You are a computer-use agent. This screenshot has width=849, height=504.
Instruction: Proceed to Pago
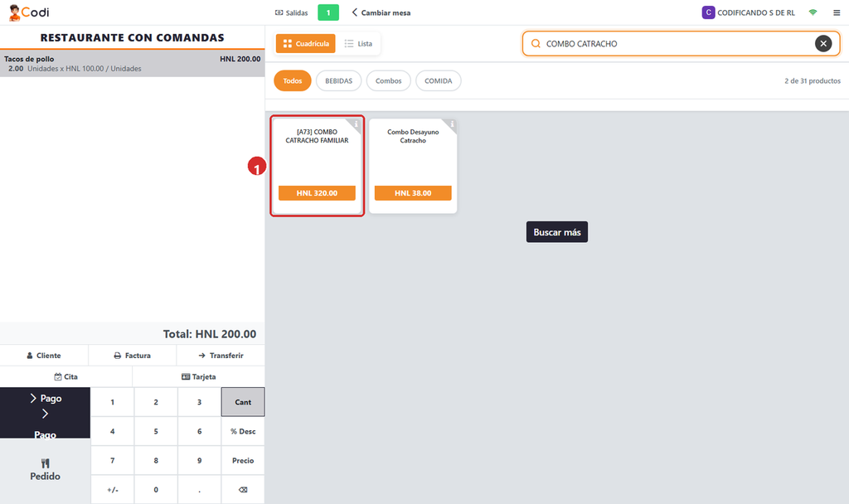pyautogui.click(x=45, y=413)
